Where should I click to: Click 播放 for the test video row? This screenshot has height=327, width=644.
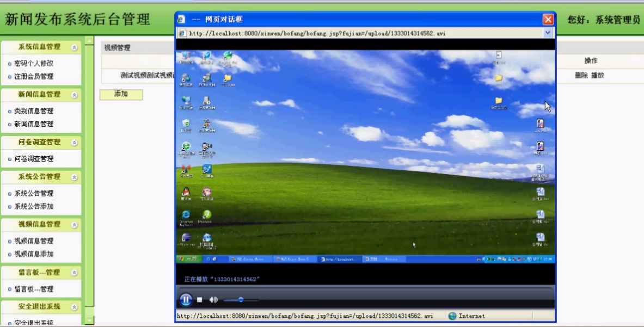click(x=598, y=76)
